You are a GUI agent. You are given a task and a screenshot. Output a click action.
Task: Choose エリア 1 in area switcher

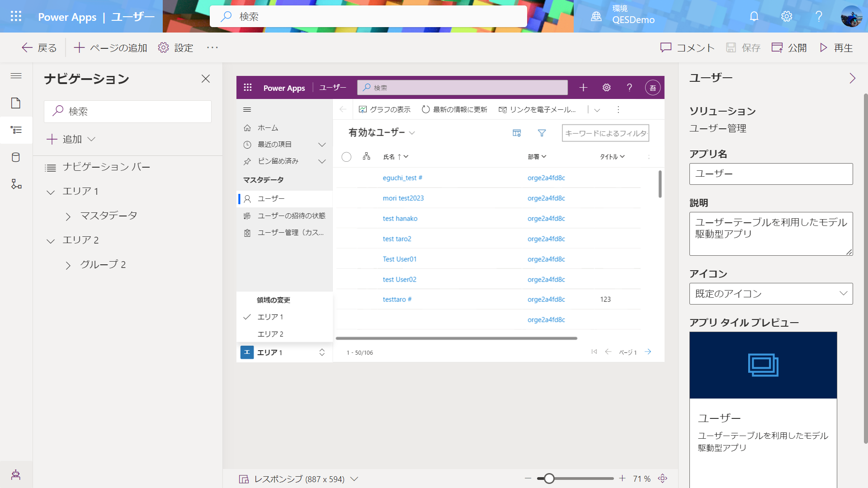pyautogui.click(x=284, y=317)
